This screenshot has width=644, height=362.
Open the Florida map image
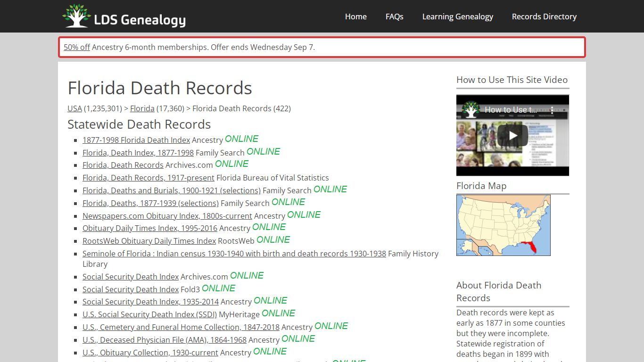pos(503,225)
